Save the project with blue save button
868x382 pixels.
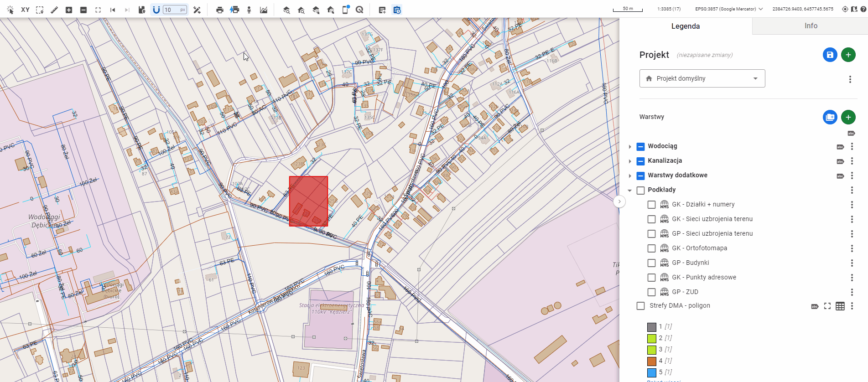tap(830, 55)
